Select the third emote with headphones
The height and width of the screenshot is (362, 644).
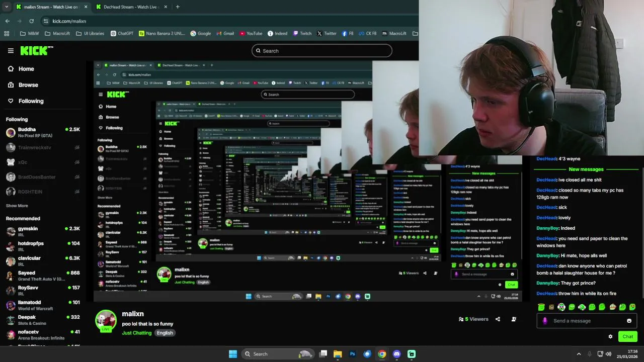click(561, 307)
